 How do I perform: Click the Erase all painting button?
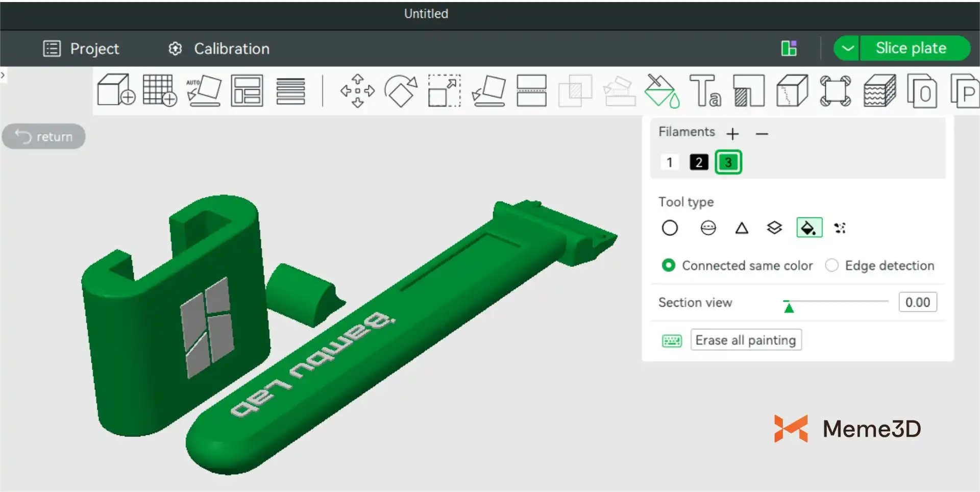[x=746, y=340]
